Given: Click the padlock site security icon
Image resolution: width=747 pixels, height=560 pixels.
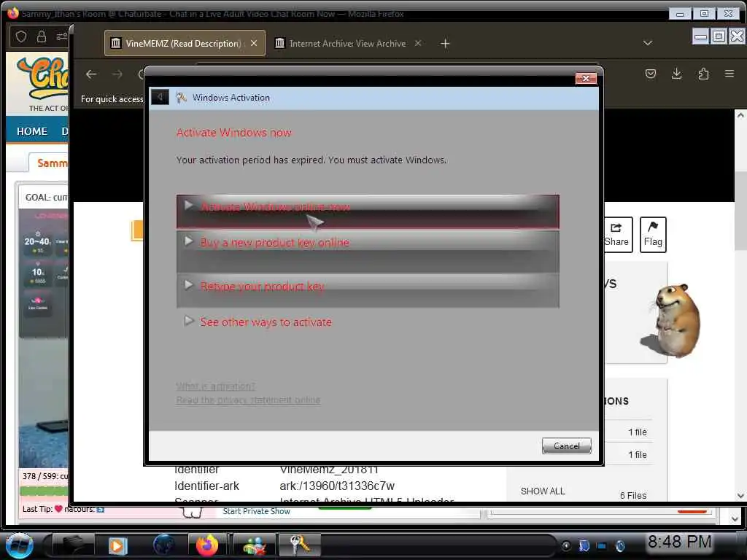Looking at the screenshot, I should [42, 36].
